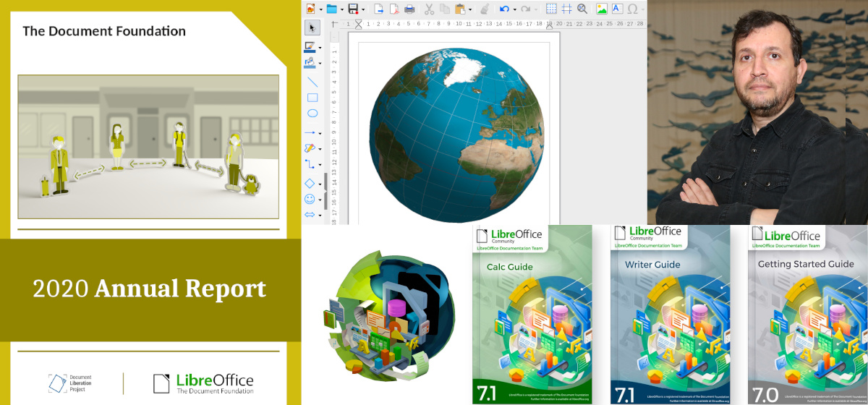Click the Copy icon
Image resolution: width=868 pixels, height=405 pixels.
click(x=445, y=9)
